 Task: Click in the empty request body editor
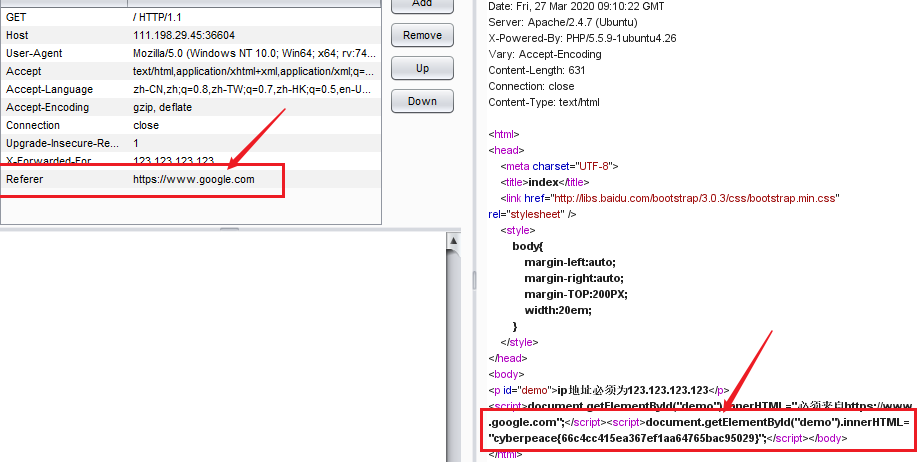223,347
